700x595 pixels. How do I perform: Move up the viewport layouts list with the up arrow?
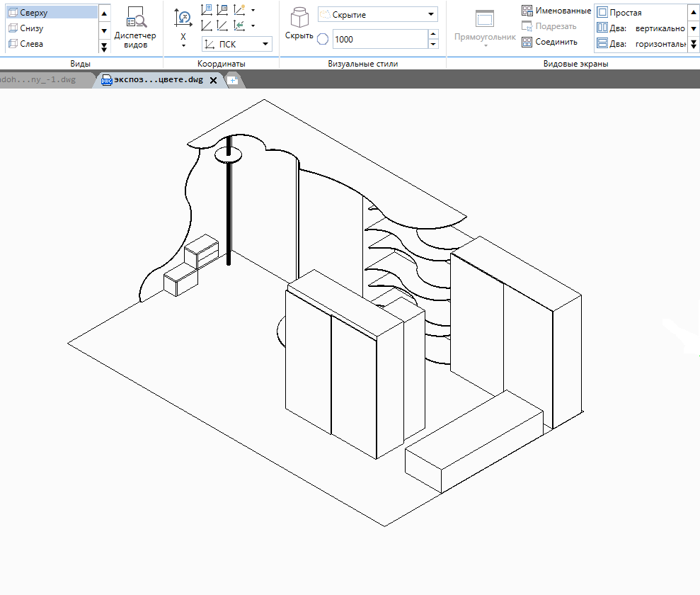click(x=694, y=13)
